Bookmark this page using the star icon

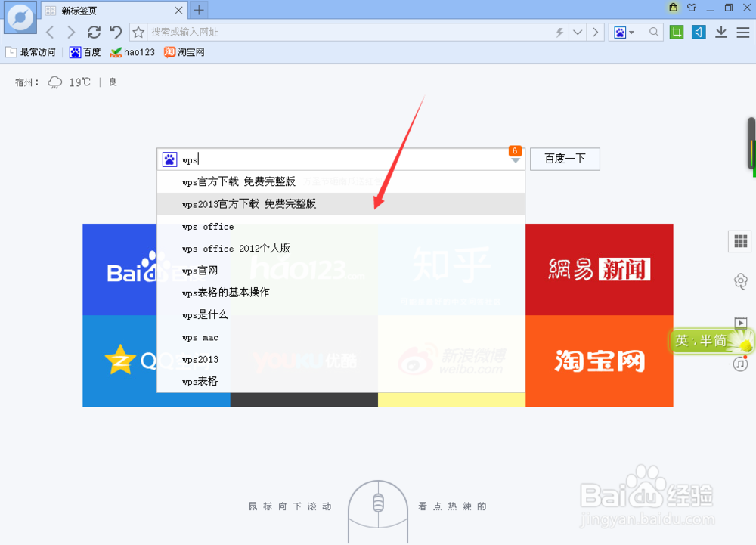[x=138, y=32]
